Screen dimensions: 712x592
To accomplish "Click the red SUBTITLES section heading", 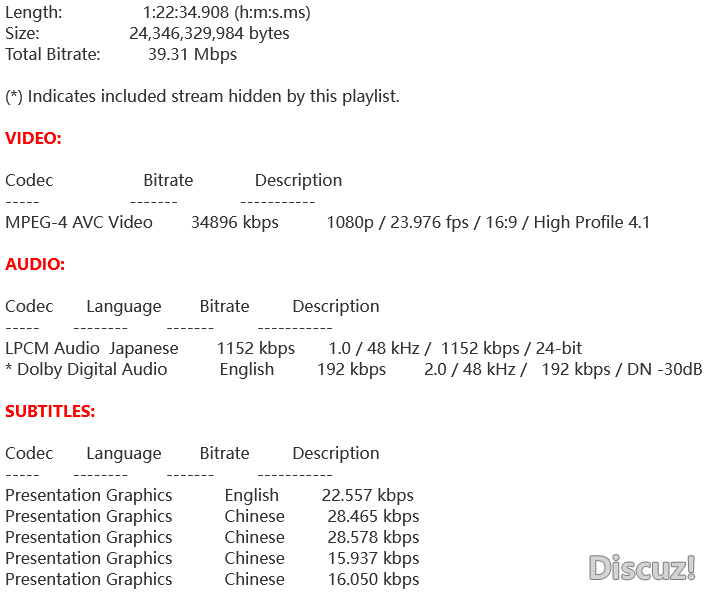I will coord(50,411).
